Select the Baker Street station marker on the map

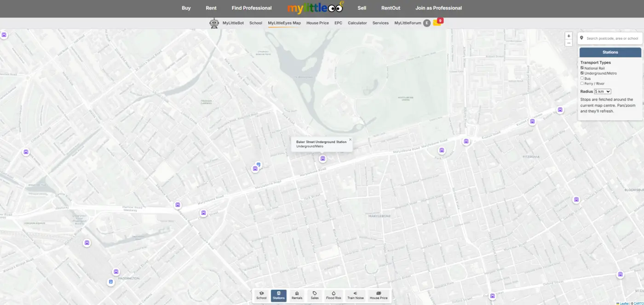(x=322, y=158)
